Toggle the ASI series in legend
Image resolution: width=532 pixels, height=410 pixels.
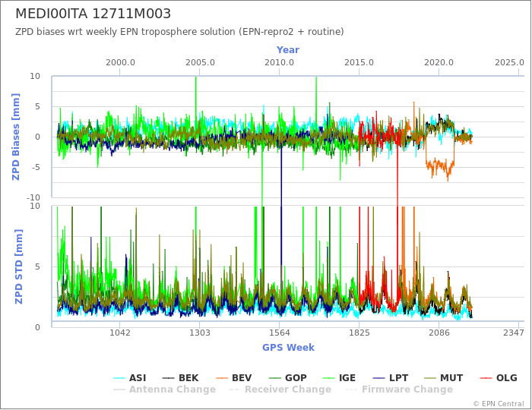coord(129,378)
